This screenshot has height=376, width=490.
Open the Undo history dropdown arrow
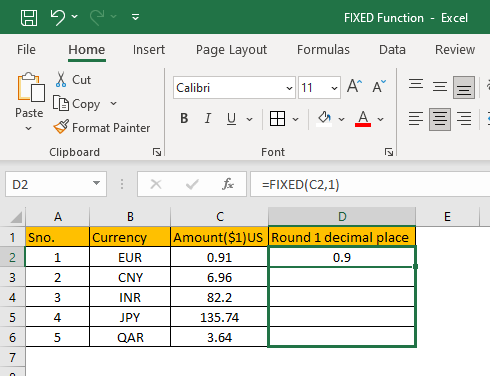coord(75,16)
